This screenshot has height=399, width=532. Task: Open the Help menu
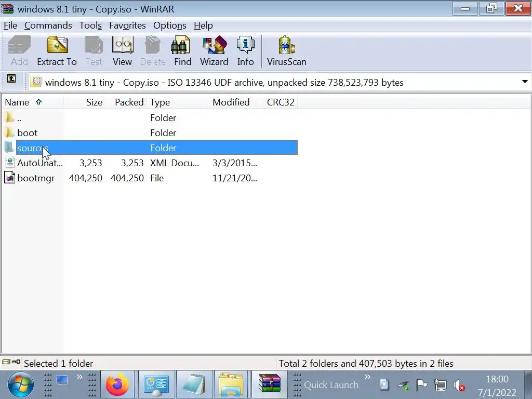point(203,25)
